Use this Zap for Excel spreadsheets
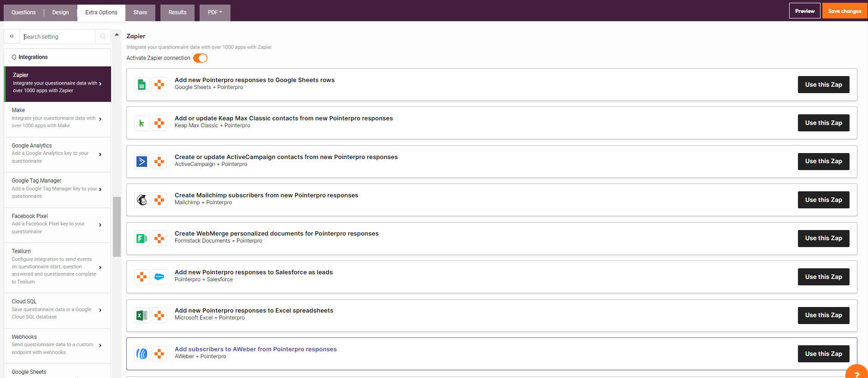This screenshot has height=378, width=868. click(x=823, y=315)
